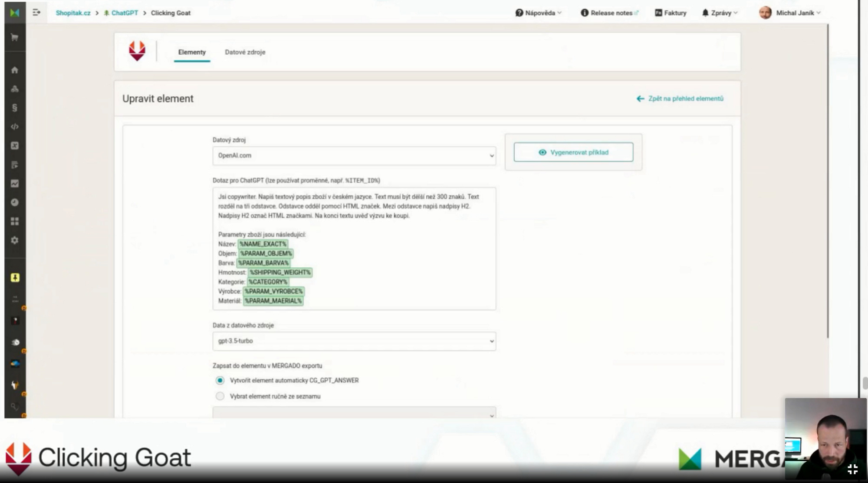Open Nápověda help menu
The height and width of the screenshot is (483, 868).
click(x=538, y=13)
